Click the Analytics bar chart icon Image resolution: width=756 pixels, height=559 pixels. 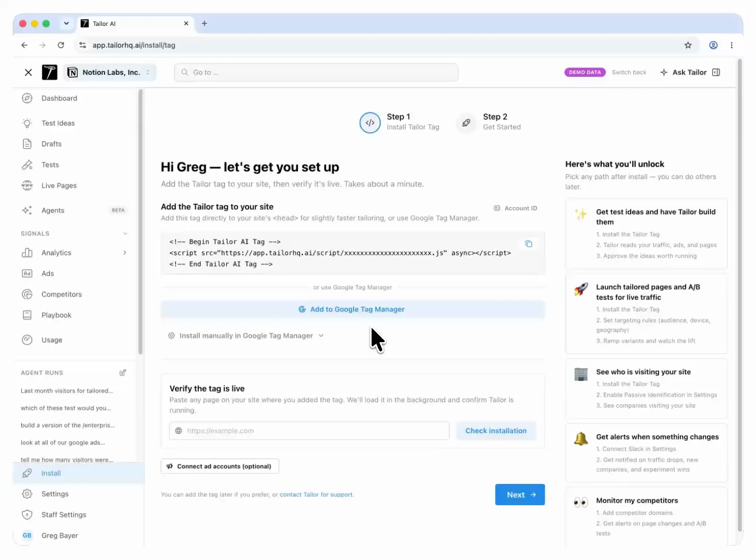coord(27,253)
